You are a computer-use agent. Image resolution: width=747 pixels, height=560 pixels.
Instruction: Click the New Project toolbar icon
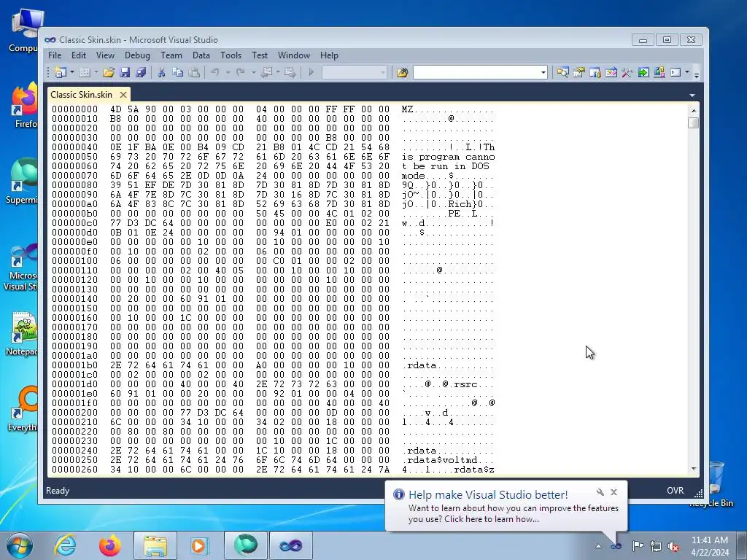[61, 72]
